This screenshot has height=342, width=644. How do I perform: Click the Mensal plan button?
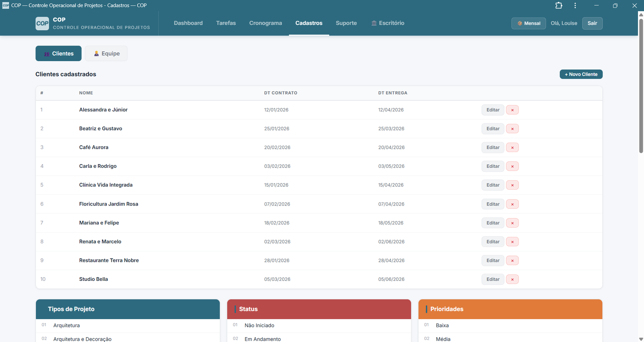pyautogui.click(x=529, y=23)
